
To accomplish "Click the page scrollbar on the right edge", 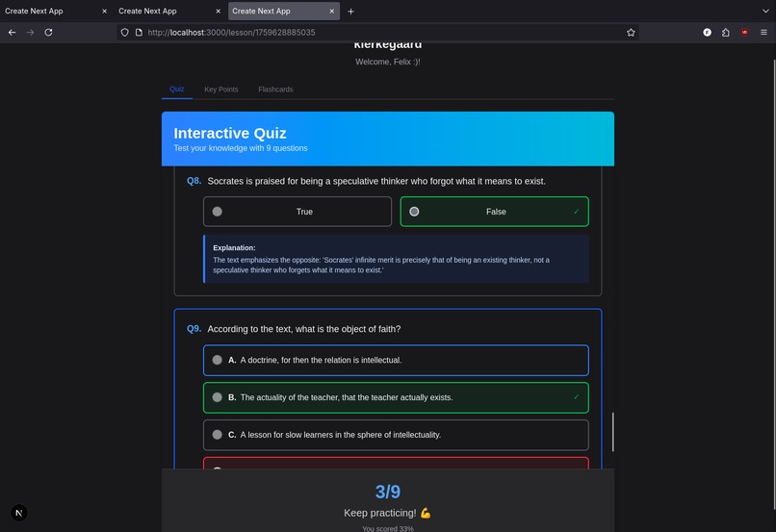I will (x=774, y=285).
